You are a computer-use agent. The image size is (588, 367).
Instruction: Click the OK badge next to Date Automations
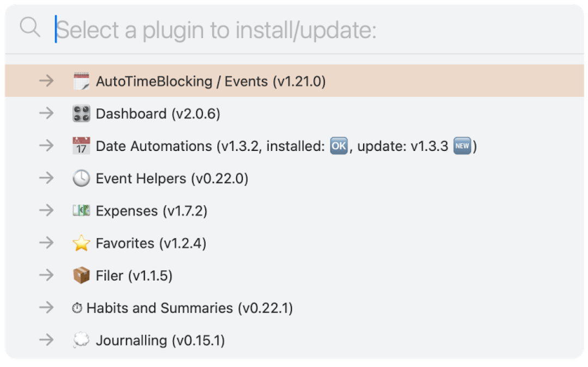click(x=338, y=145)
